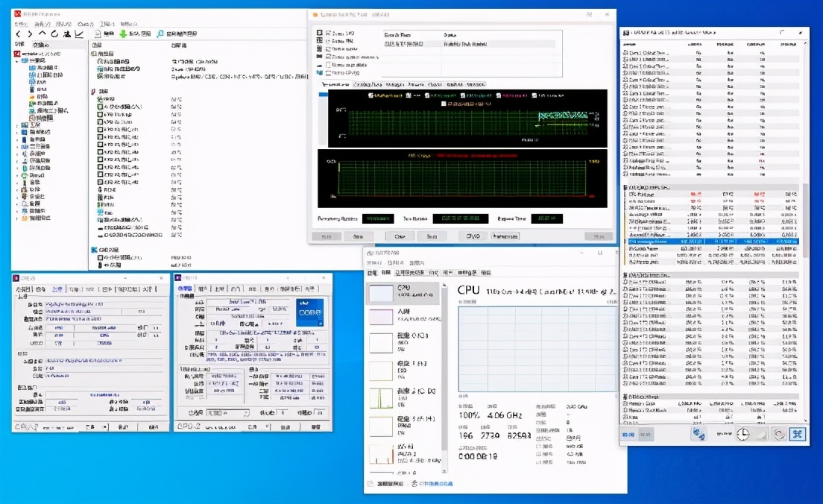Click the up-level arrow in AIDA64 toolbar
The image size is (823, 504).
(42, 34)
